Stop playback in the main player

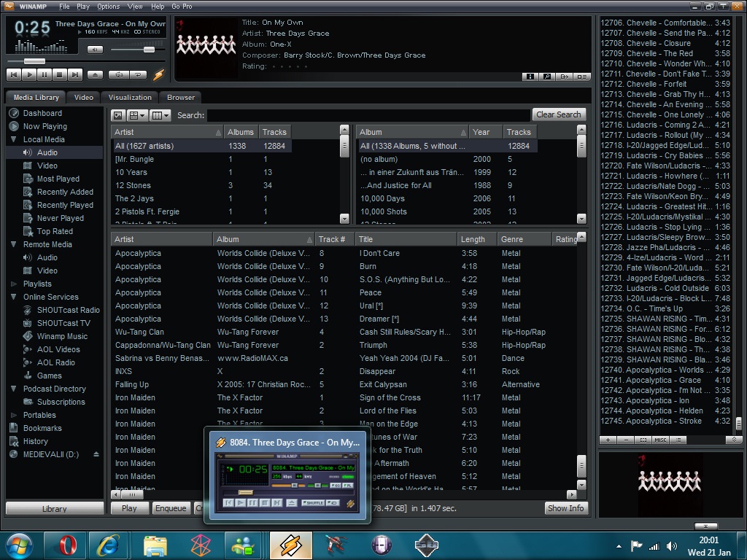60,75
